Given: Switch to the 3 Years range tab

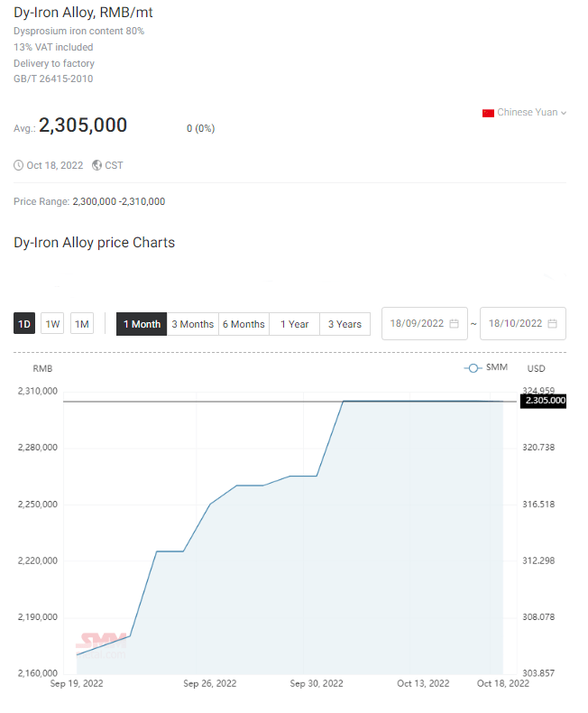Looking at the screenshot, I should click(x=345, y=324).
